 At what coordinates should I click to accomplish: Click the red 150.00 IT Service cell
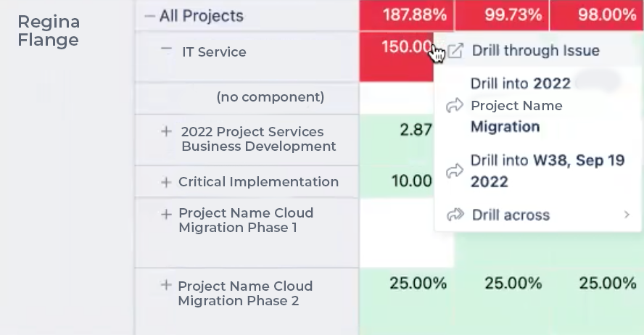pos(397,57)
